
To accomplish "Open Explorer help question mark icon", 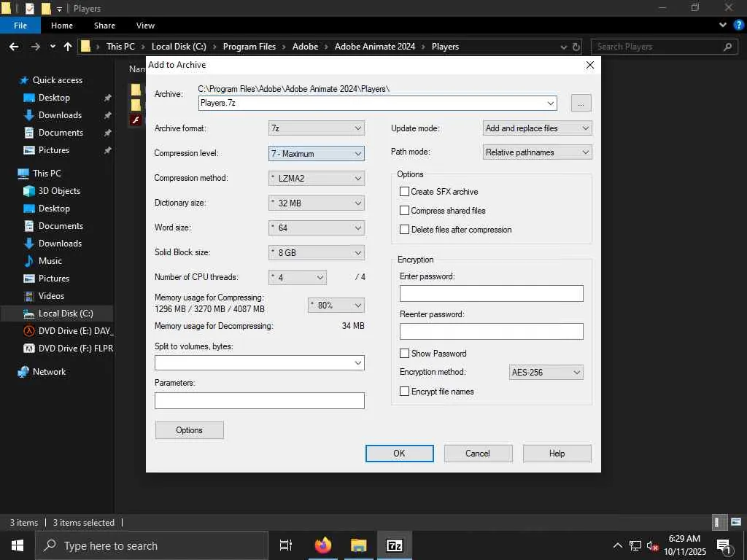I will coord(738,26).
